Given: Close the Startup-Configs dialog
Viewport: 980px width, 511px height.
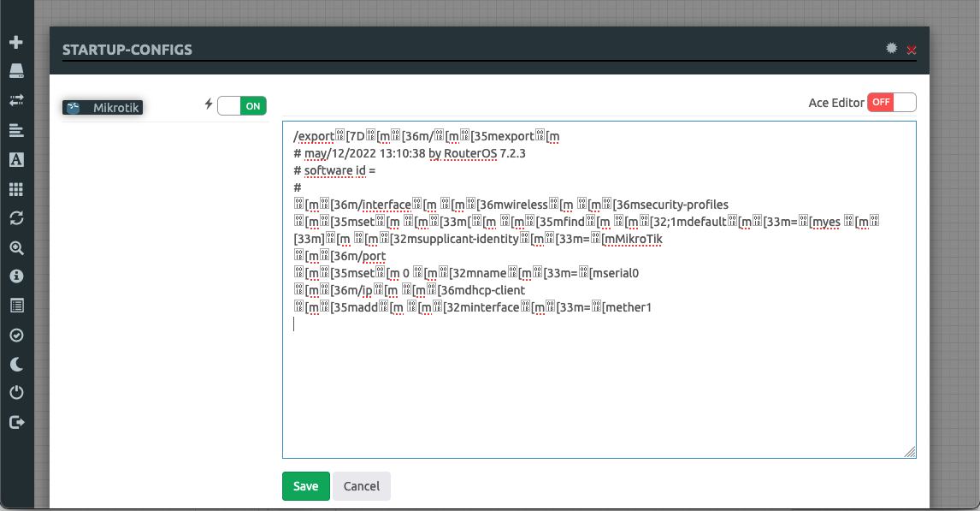Looking at the screenshot, I should tap(912, 50).
